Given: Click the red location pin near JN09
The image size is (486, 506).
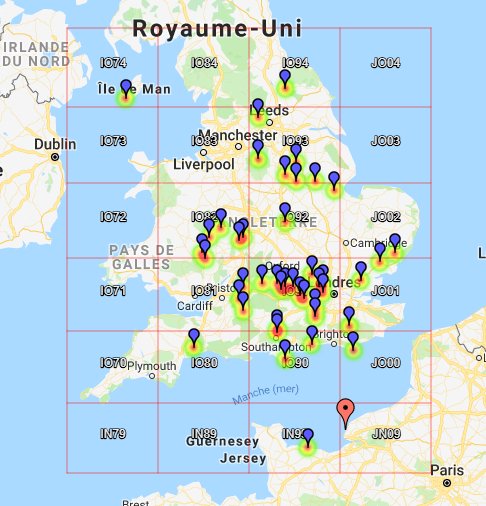Looking at the screenshot, I should click(x=346, y=413).
